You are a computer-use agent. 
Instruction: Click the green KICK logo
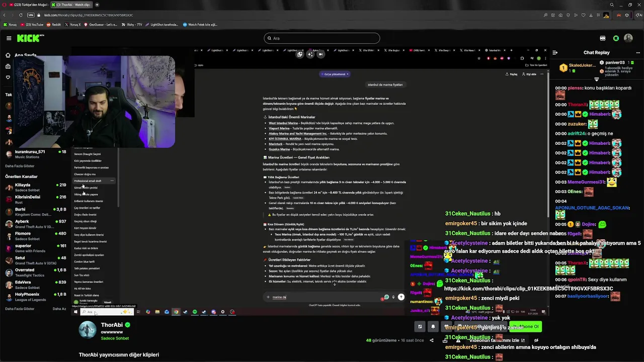click(x=30, y=38)
